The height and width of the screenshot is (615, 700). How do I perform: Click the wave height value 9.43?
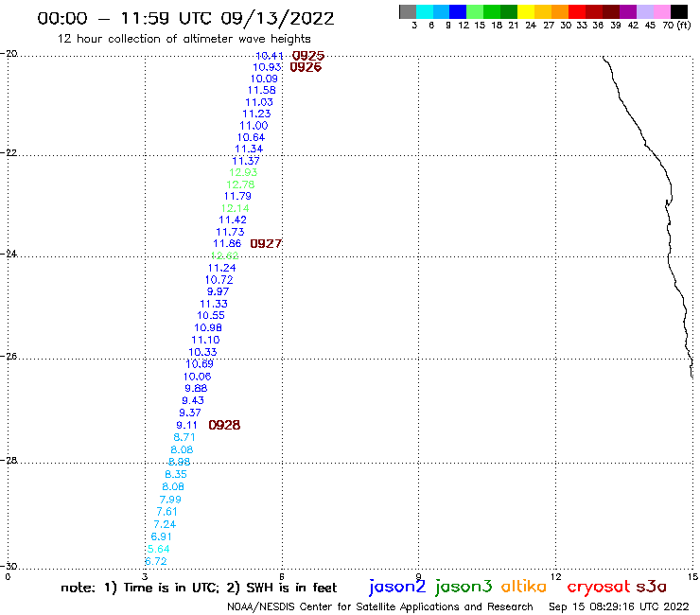click(x=193, y=400)
